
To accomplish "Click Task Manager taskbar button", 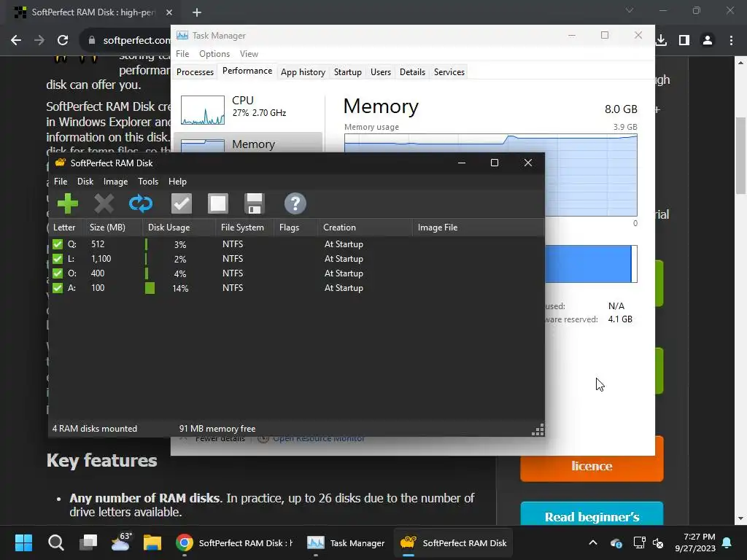I will click(x=347, y=542).
